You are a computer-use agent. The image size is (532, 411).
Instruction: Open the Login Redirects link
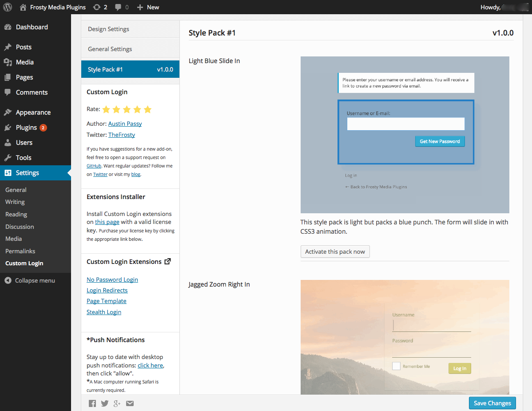pyautogui.click(x=107, y=290)
